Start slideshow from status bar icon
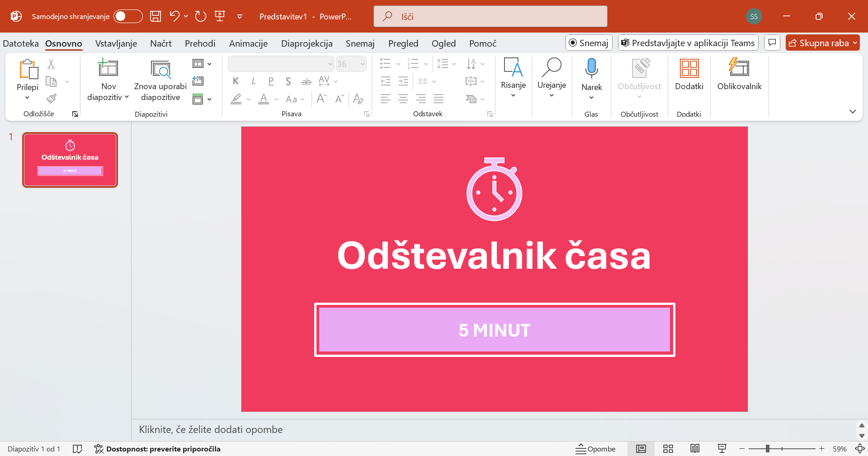This screenshot has height=456, width=868. (x=722, y=449)
